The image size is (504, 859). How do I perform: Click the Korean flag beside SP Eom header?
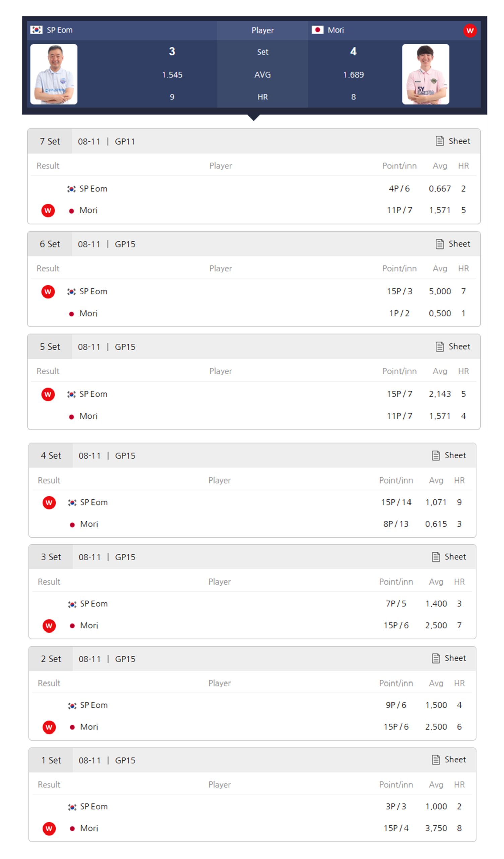(x=37, y=30)
